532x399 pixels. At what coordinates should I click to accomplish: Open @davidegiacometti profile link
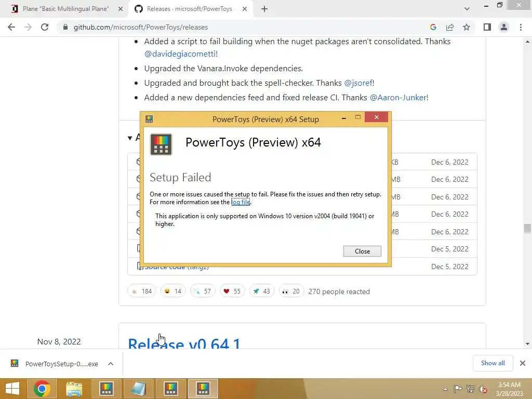(180, 54)
